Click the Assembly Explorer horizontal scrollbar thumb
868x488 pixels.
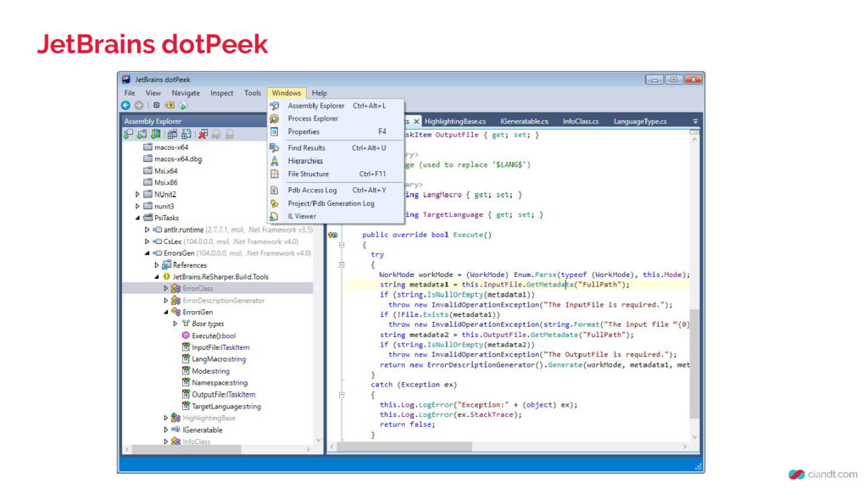[x=186, y=449]
